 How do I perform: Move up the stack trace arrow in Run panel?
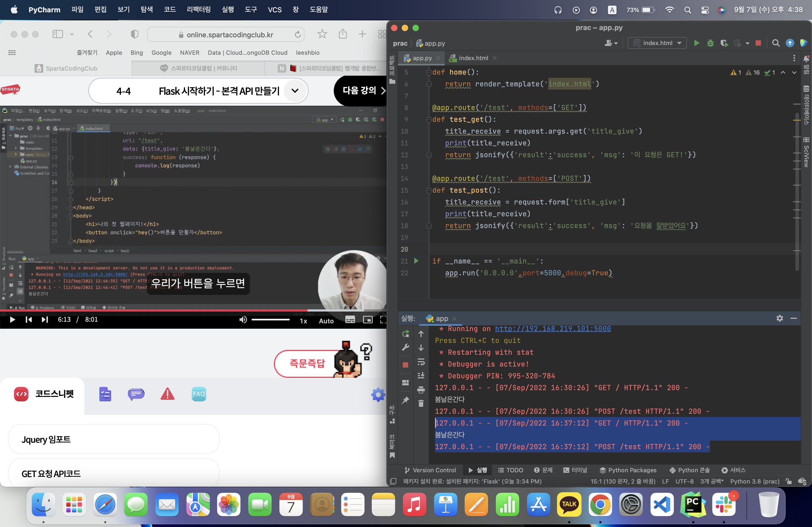[421, 334]
